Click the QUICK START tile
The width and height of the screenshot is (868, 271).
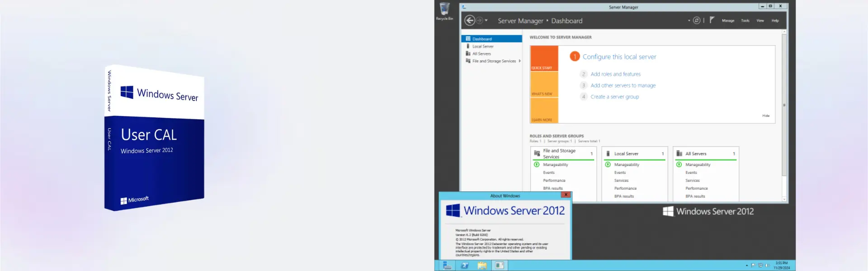[544, 58]
